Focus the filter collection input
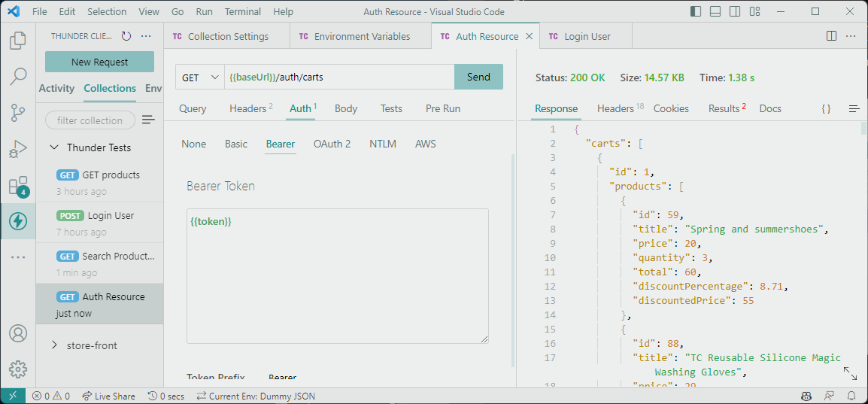The width and height of the screenshot is (868, 404). 90,120
